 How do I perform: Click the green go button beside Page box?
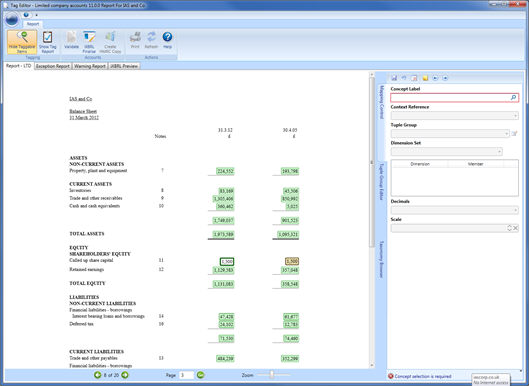click(200, 375)
